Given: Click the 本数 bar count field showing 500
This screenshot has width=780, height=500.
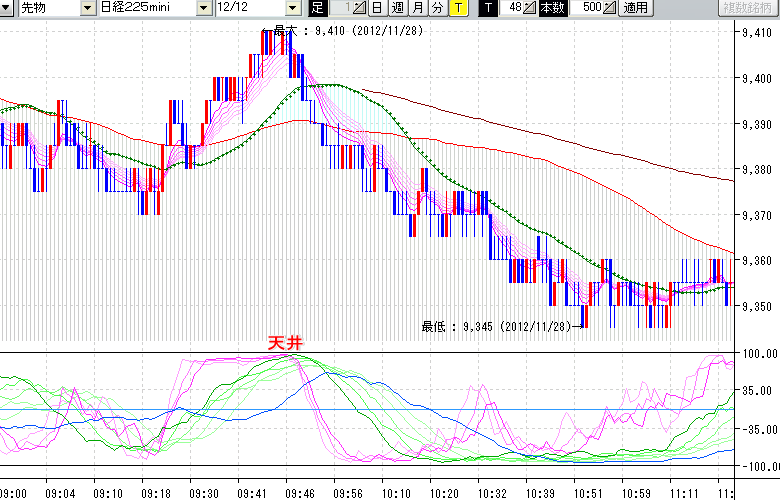Looking at the screenshot, I should tap(588, 8).
